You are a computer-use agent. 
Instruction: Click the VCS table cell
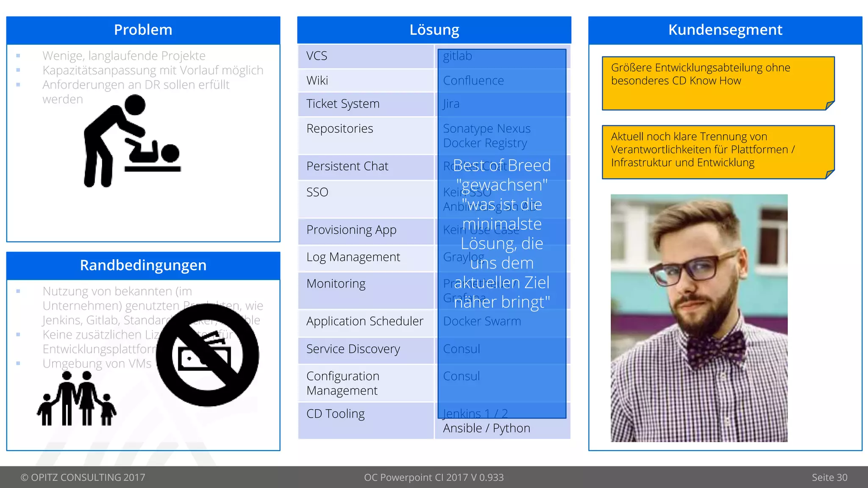pyautogui.click(x=366, y=56)
